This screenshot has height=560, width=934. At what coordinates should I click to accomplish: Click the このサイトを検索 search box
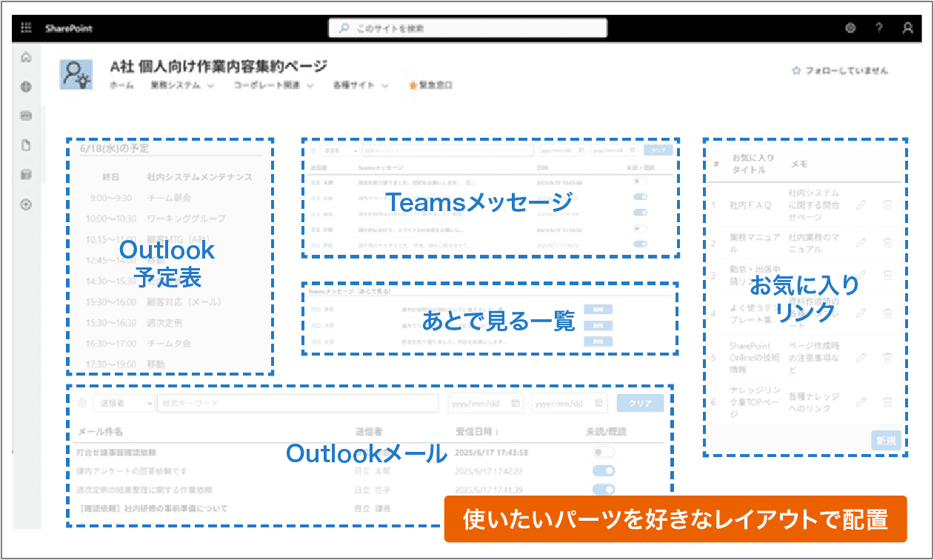point(467,28)
